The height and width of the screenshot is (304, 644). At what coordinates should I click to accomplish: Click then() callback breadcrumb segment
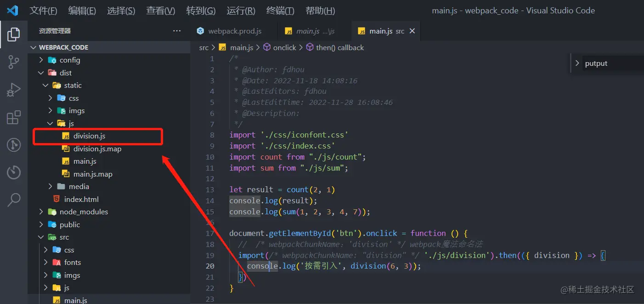[340, 47]
